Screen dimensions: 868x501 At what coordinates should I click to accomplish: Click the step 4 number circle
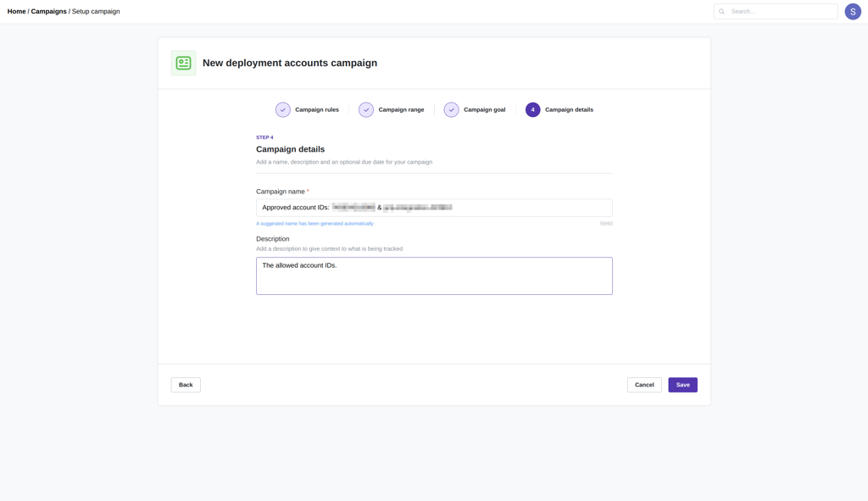click(532, 109)
